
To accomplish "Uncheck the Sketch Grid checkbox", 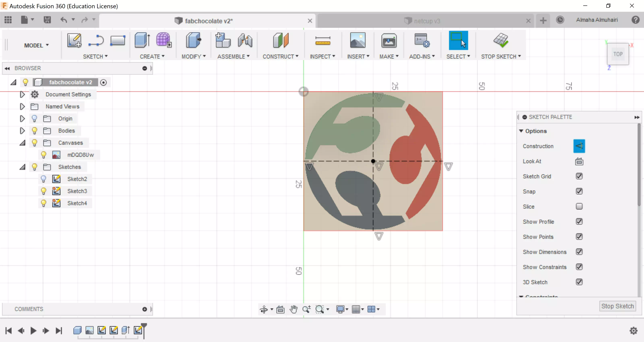I will (579, 176).
